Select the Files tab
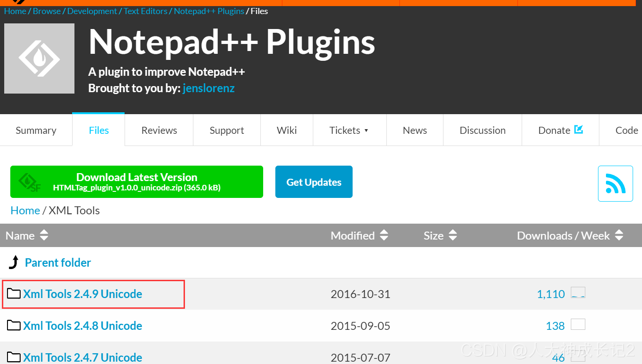Image resolution: width=642 pixels, height=364 pixels. [99, 130]
